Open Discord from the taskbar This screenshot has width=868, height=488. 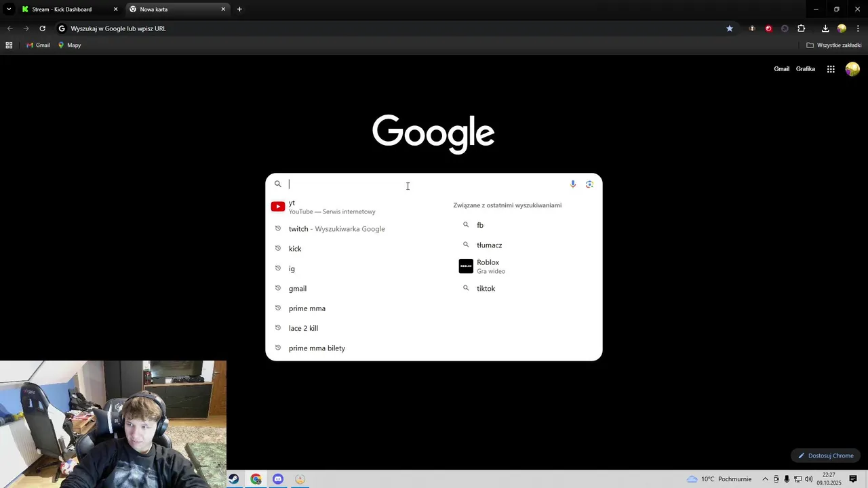pyautogui.click(x=278, y=479)
